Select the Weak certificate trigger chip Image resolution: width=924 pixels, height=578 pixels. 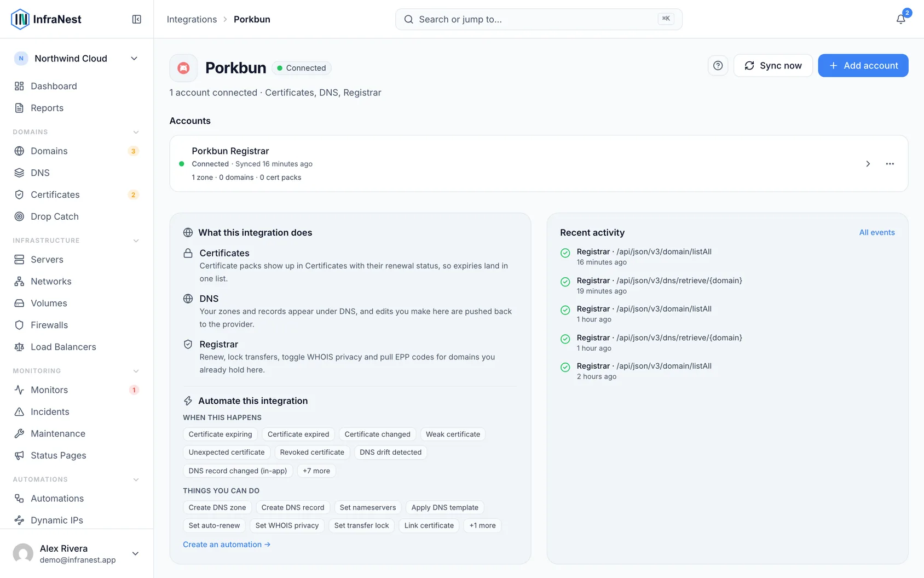click(x=453, y=434)
